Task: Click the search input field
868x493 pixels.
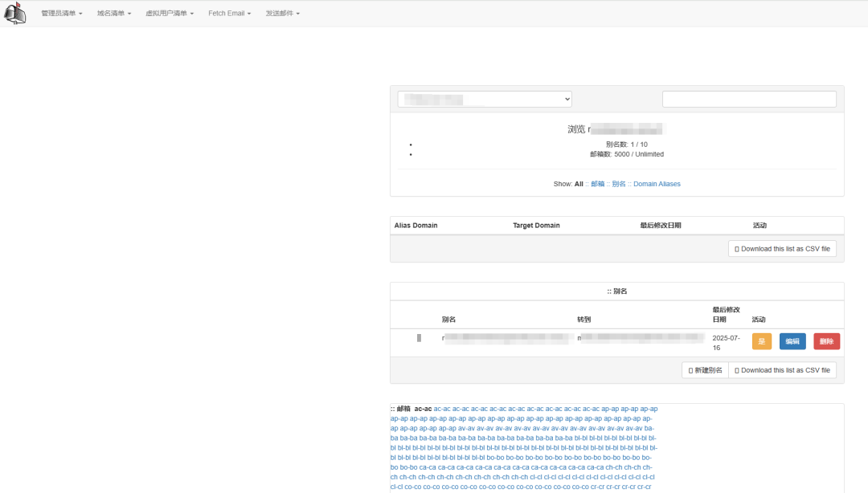Action: 749,99
